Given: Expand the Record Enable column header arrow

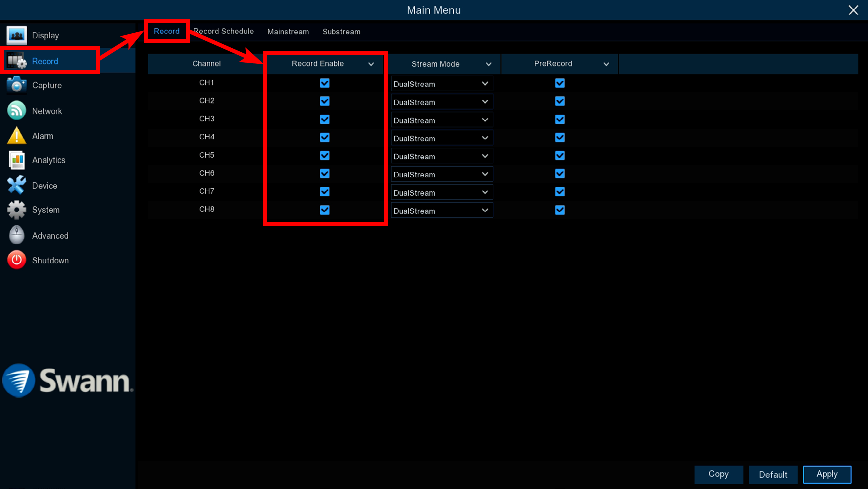Looking at the screenshot, I should tap(371, 64).
